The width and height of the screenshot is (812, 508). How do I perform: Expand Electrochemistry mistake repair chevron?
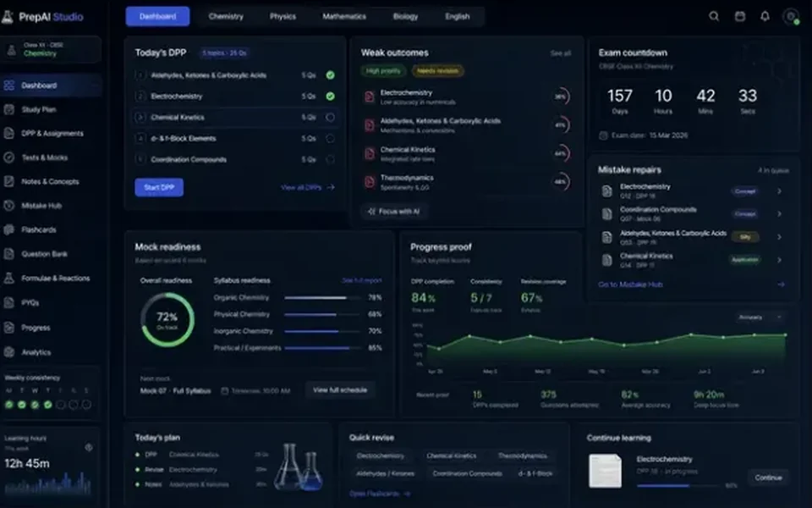pyautogui.click(x=779, y=190)
